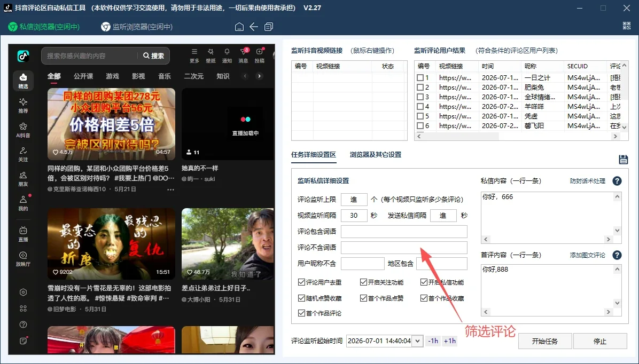Open 精选 in Douyin sidebar
The height and width of the screenshot is (364, 639).
click(23, 81)
